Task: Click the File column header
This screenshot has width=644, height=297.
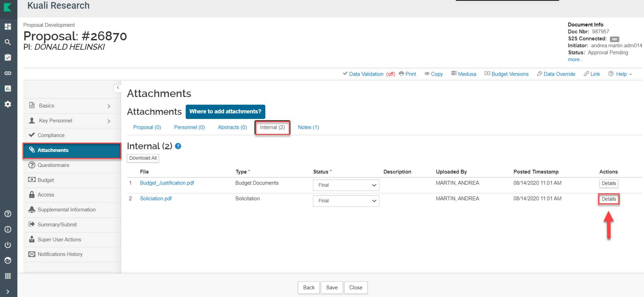Action: (x=144, y=172)
